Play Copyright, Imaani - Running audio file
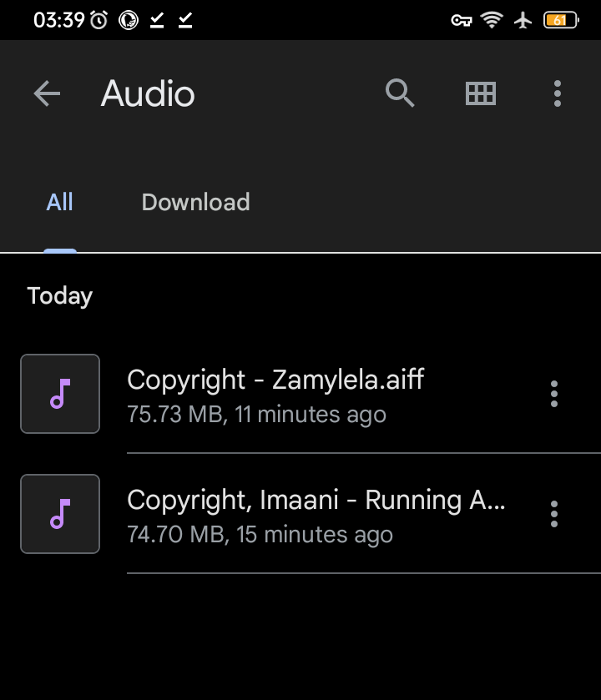Image resolution: width=601 pixels, height=700 pixels. pyautogui.click(x=316, y=501)
